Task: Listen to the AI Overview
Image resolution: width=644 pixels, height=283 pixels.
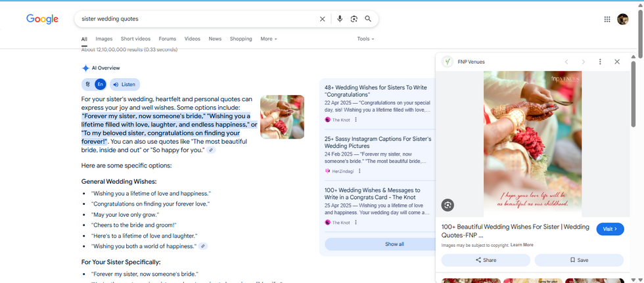Action: click(x=124, y=85)
